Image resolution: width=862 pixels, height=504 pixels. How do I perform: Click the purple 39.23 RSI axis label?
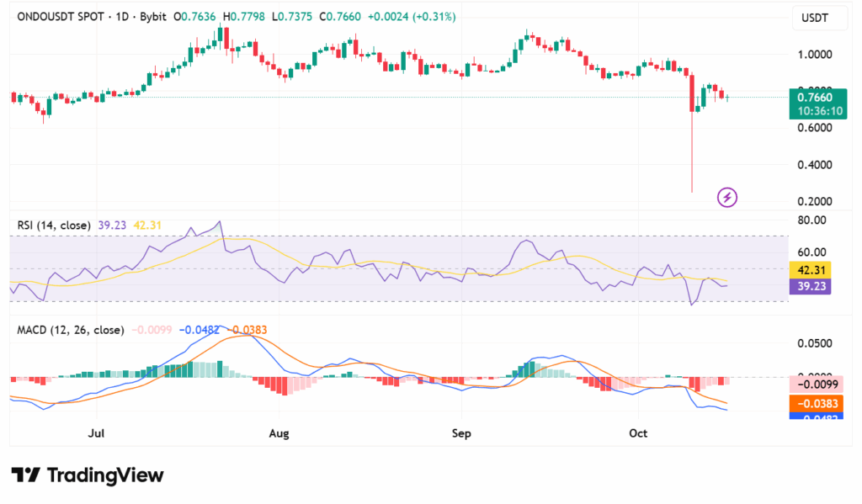pyautogui.click(x=811, y=286)
